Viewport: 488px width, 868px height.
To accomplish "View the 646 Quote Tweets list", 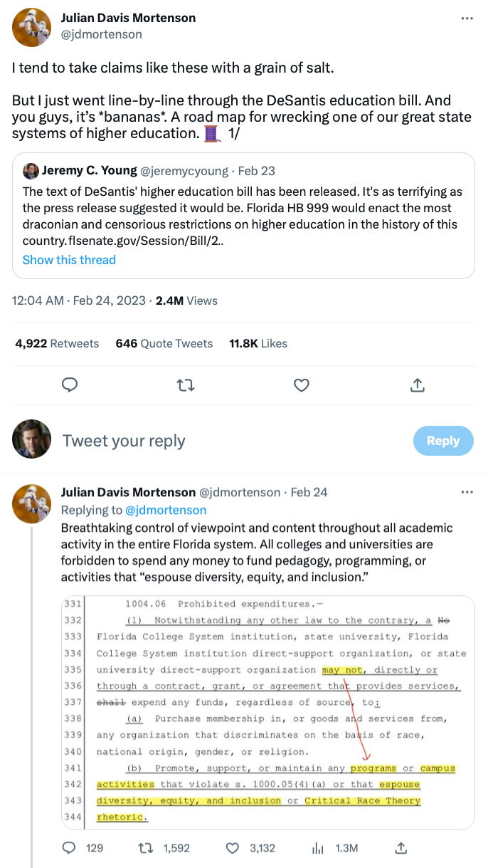I will point(164,343).
